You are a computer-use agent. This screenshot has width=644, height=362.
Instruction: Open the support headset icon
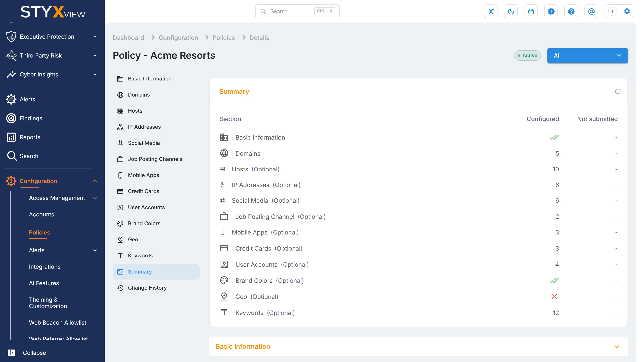pyautogui.click(x=531, y=11)
